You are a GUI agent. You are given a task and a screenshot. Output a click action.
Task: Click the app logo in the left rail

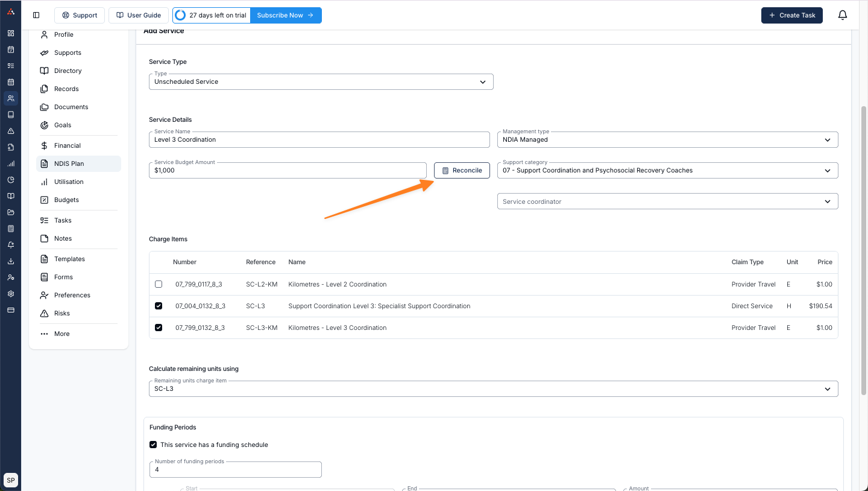pos(10,11)
